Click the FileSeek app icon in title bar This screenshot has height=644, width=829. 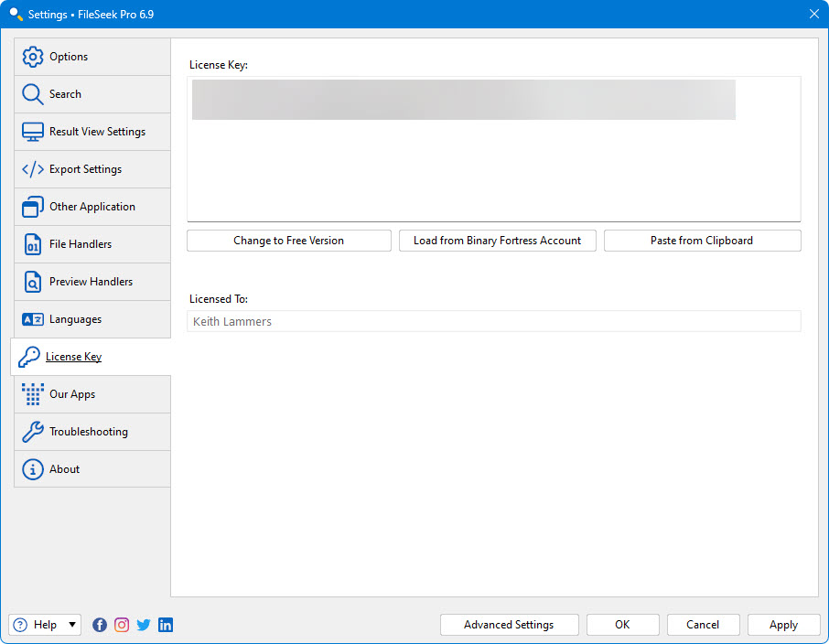pos(16,15)
